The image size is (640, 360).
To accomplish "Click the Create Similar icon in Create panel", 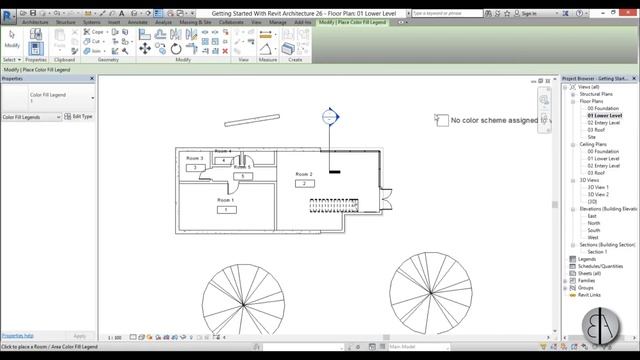I will coord(288,49).
